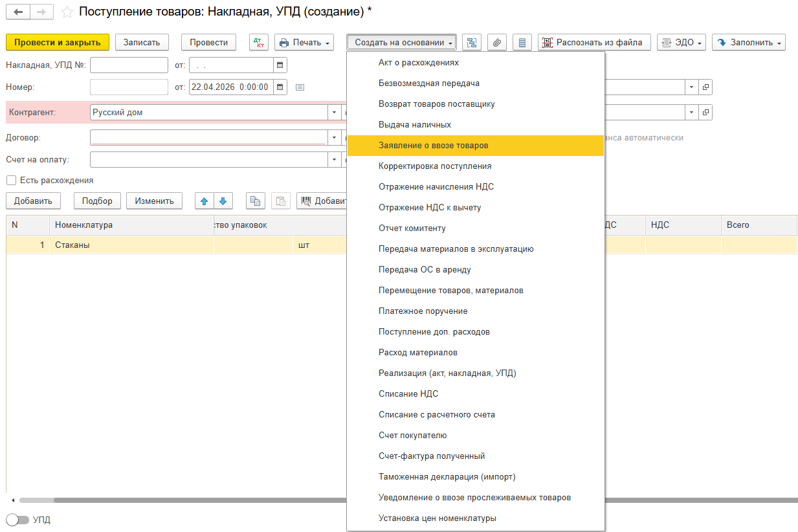Select Заявление о ввозе товаров menu item
The width and height of the screenshot is (798, 532).
[476, 146]
